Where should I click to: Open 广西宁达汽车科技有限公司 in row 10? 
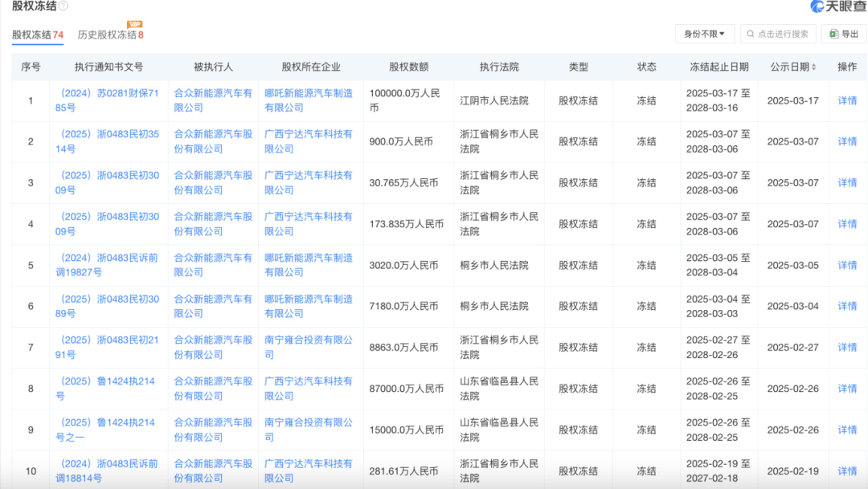pos(309,471)
